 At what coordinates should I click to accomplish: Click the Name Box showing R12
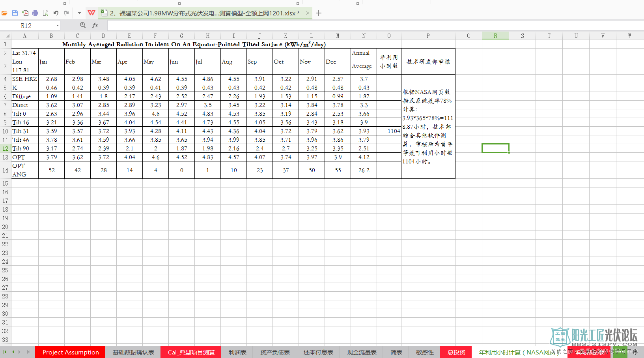[x=26, y=26]
